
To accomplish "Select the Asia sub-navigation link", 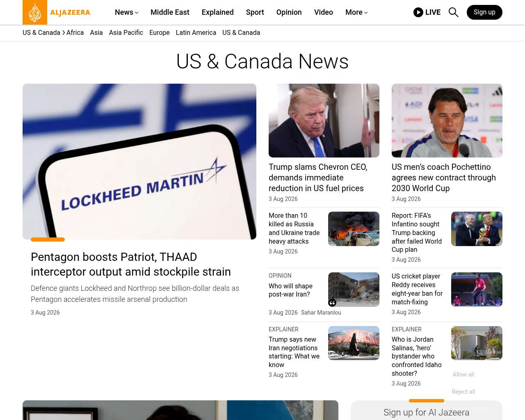I will coord(96,33).
